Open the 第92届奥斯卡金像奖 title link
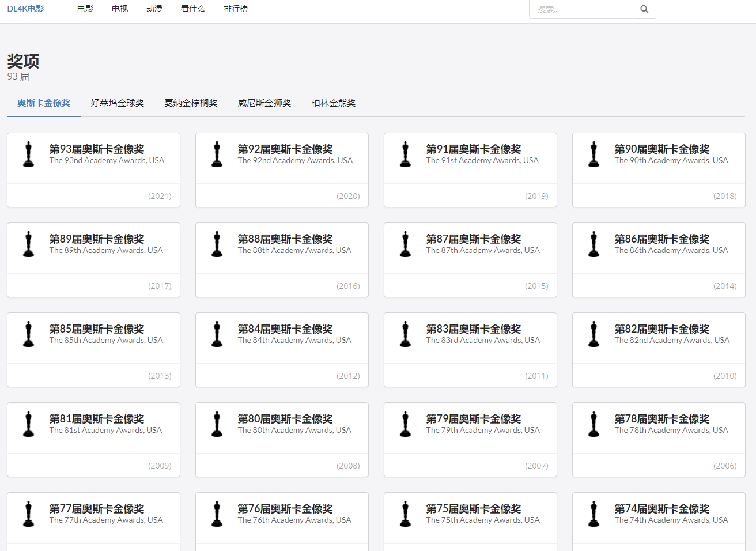The width and height of the screenshot is (756, 551). [285, 149]
